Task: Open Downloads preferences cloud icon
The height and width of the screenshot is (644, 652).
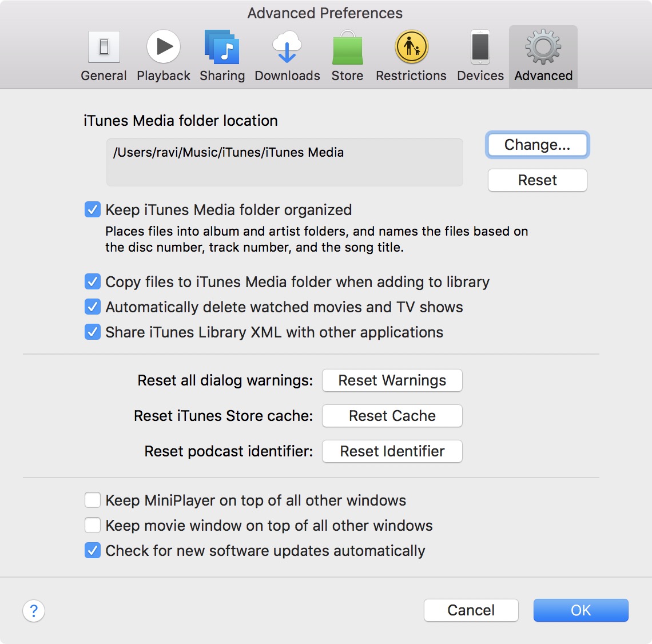Action: (287, 46)
